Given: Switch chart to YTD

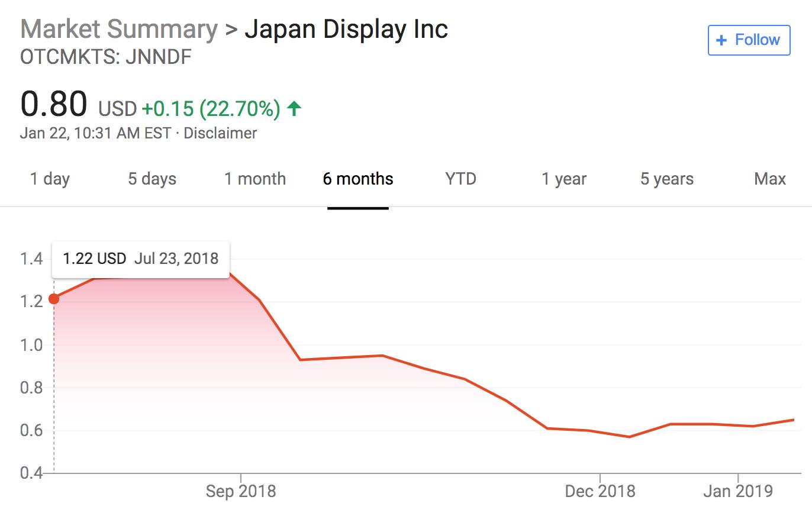Looking at the screenshot, I should click(x=460, y=179).
